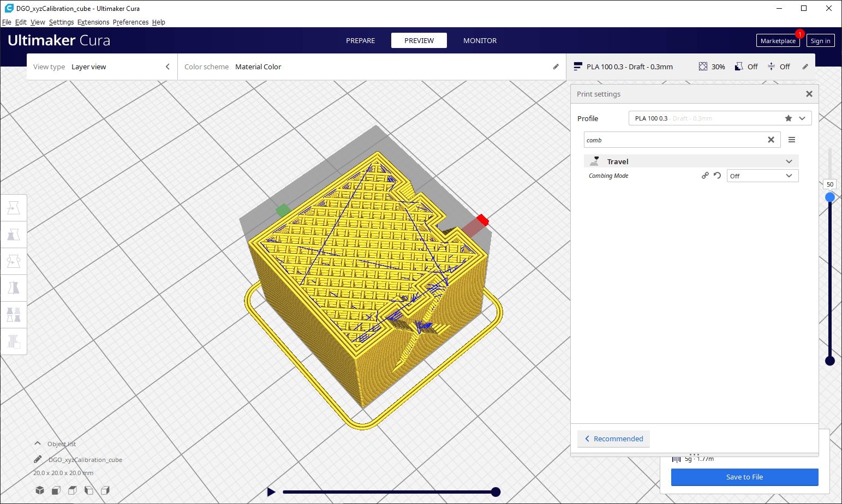Switch to the PREVIEW stage
Image resolution: width=842 pixels, height=504 pixels.
419,40
